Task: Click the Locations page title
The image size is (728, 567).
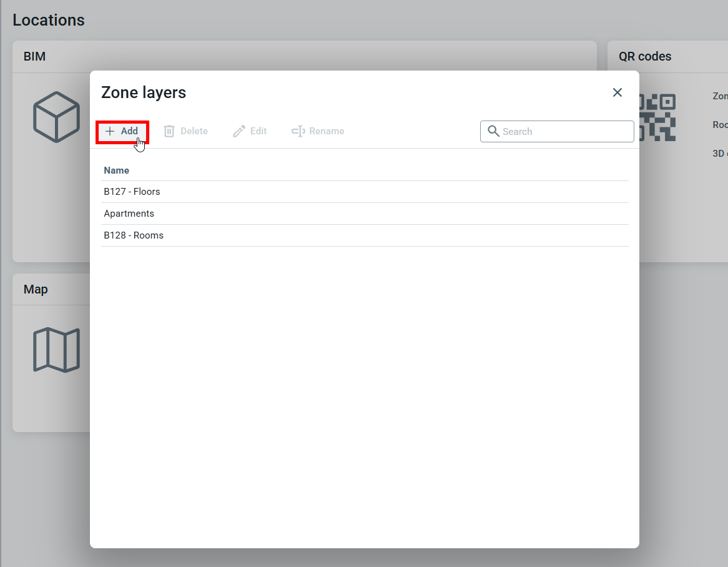Action: click(x=49, y=20)
